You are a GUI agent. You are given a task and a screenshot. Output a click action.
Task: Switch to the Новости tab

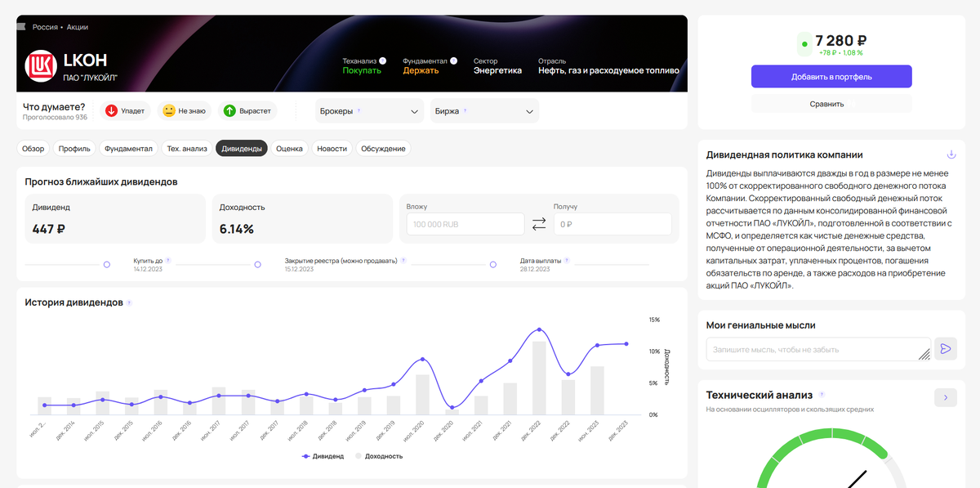332,149
